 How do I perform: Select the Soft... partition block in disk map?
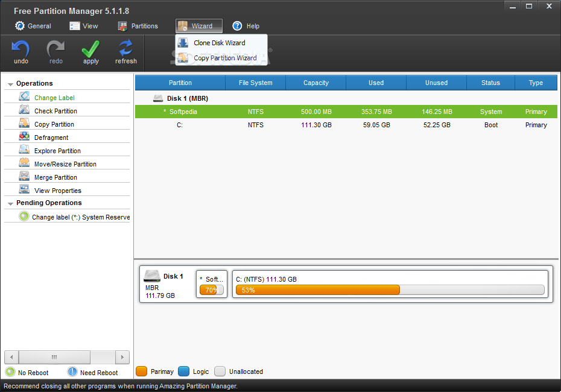coord(212,284)
